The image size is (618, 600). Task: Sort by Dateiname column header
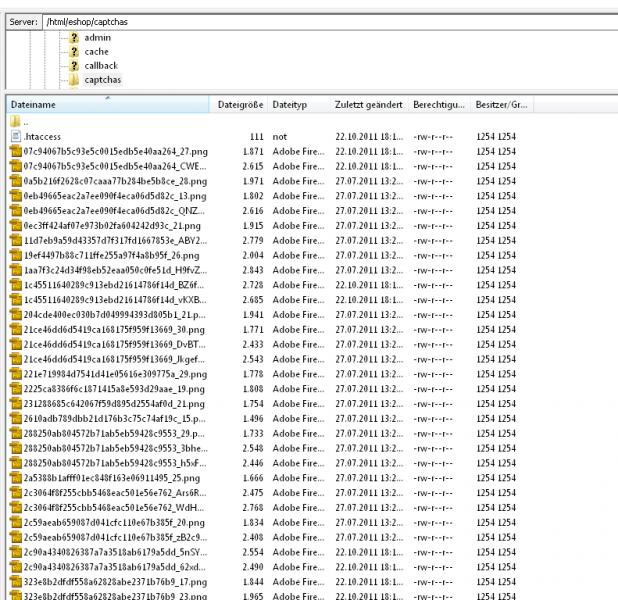[x=100, y=104]
